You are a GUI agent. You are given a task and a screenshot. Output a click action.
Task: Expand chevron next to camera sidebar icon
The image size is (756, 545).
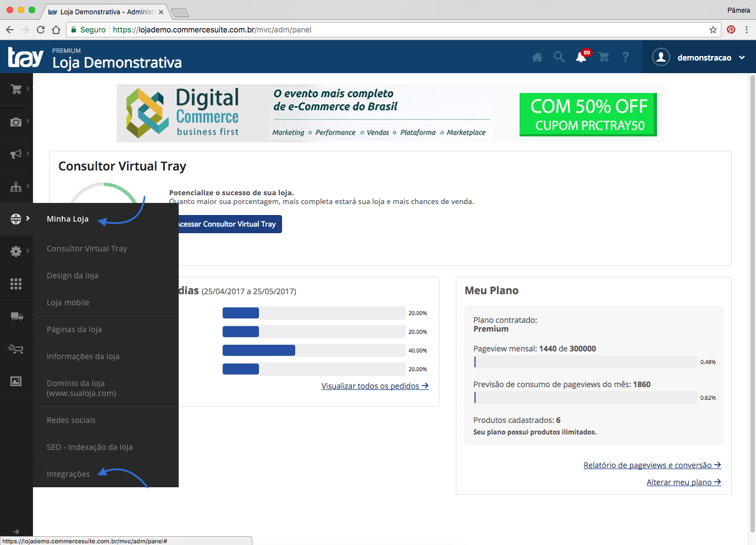[27, 120]
